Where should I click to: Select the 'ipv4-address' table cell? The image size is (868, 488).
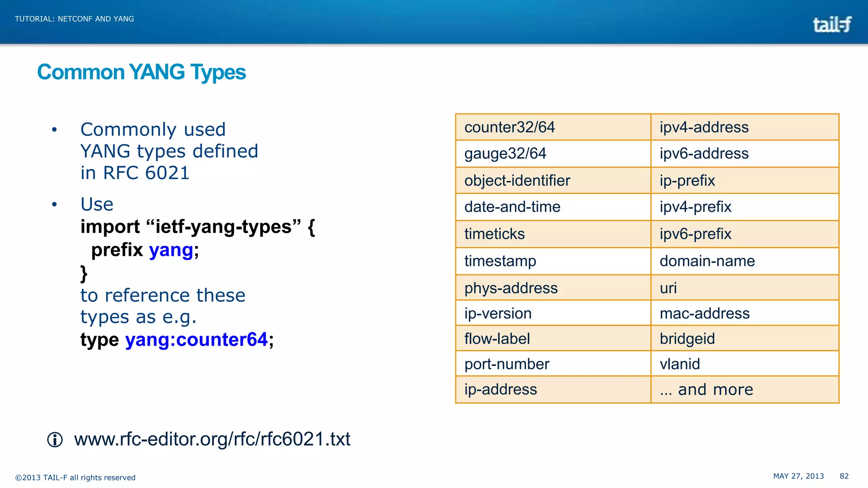(x=745, y=127)
